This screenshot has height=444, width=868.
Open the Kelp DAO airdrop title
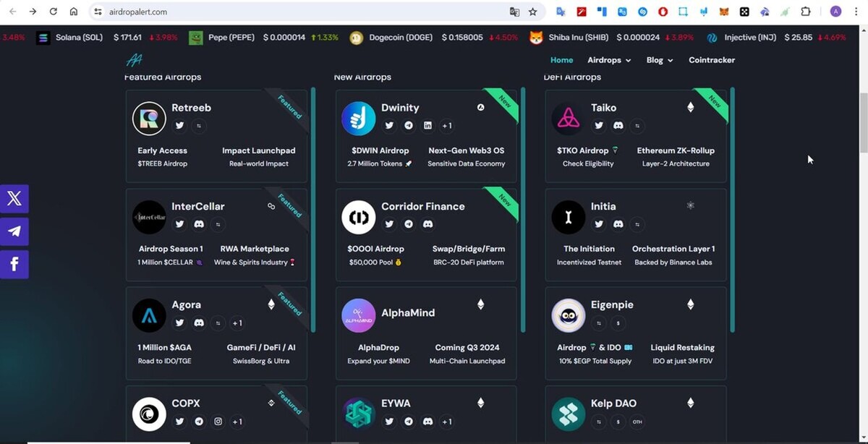[614, 404]
